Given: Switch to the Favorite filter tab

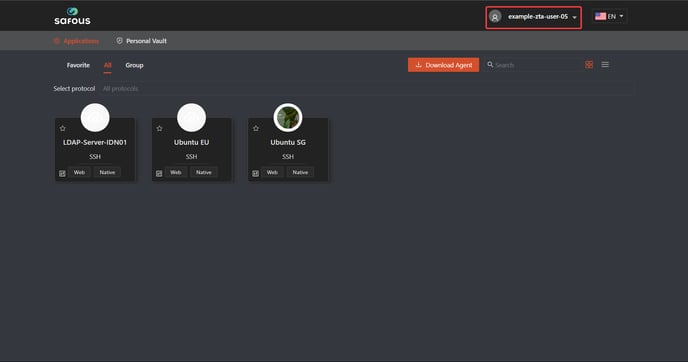Looking at the screenshot, I should coord(78,65).
